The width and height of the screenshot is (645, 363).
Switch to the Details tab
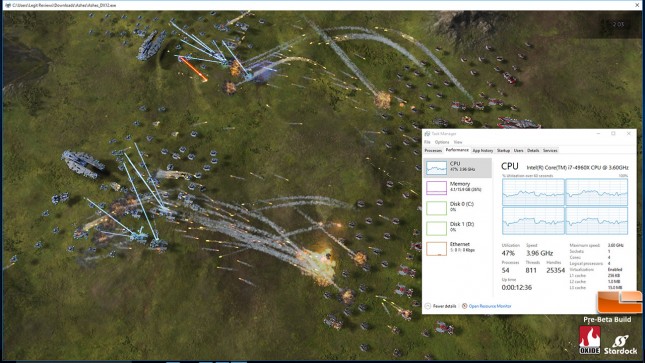point(533,151)
